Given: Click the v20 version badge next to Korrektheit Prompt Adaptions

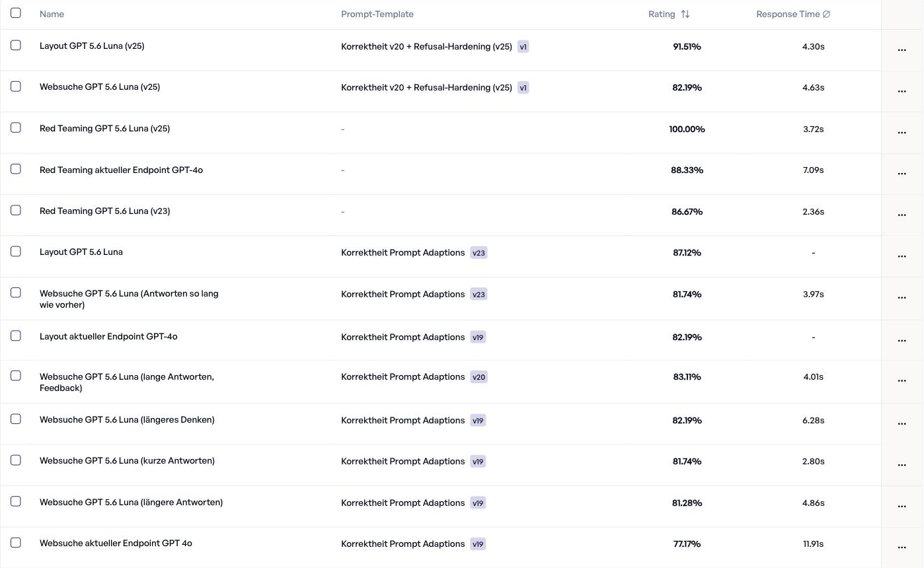Looking at the screenshot, I should pos(479,377).
